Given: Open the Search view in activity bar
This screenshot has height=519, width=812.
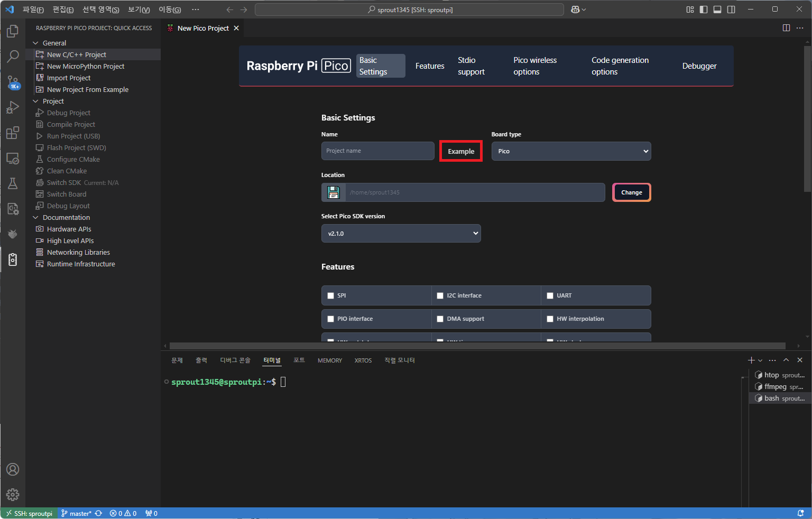Looking at the screenshot, I should [x=13, y=56].
